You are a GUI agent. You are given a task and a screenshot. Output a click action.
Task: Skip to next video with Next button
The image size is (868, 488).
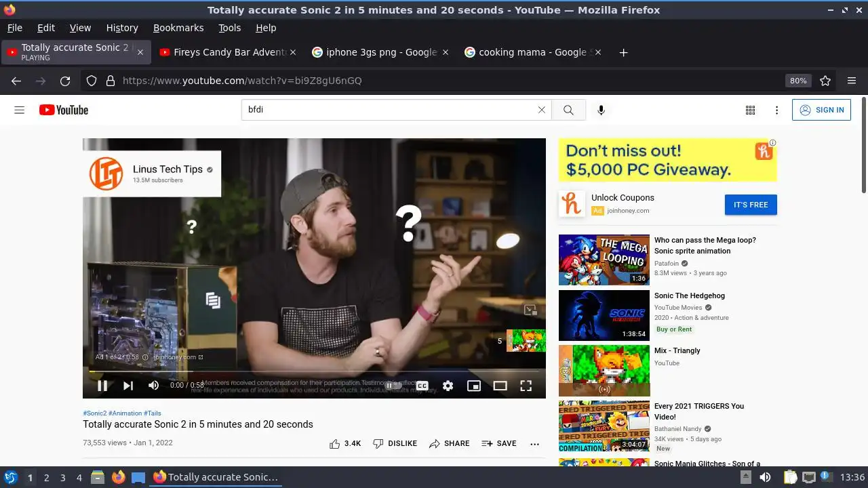click(128, 386)
